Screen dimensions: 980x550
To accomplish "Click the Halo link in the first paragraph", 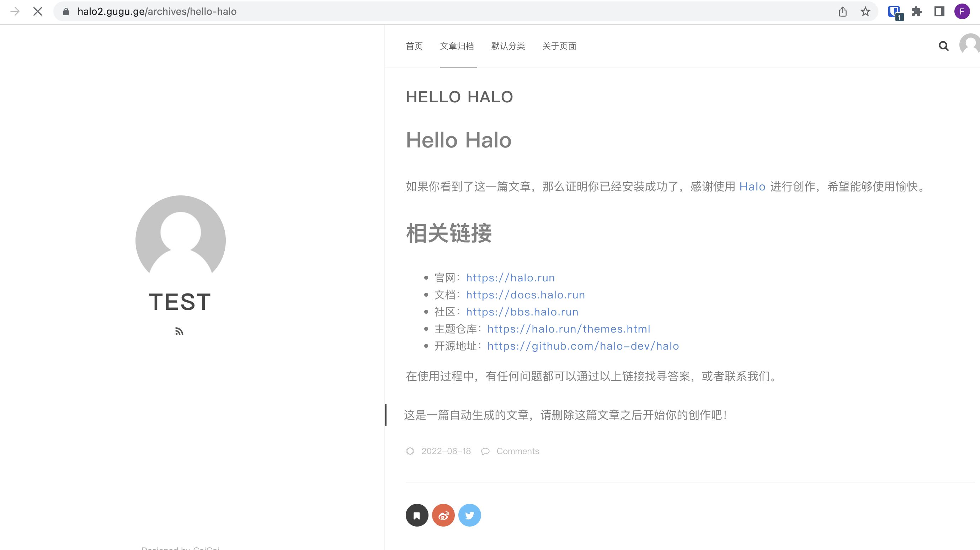I will click(752, 187).
